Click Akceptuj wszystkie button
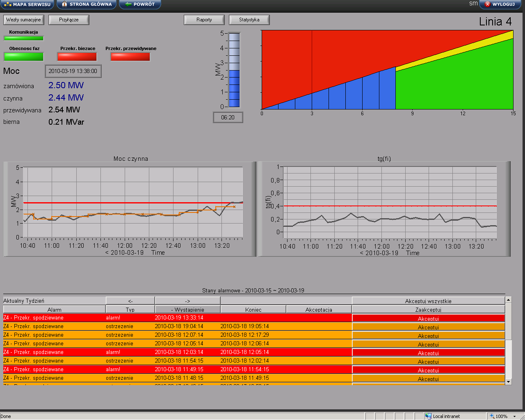Image resolution: width=525 pixels, height=420 pixels. coord(428,301)
